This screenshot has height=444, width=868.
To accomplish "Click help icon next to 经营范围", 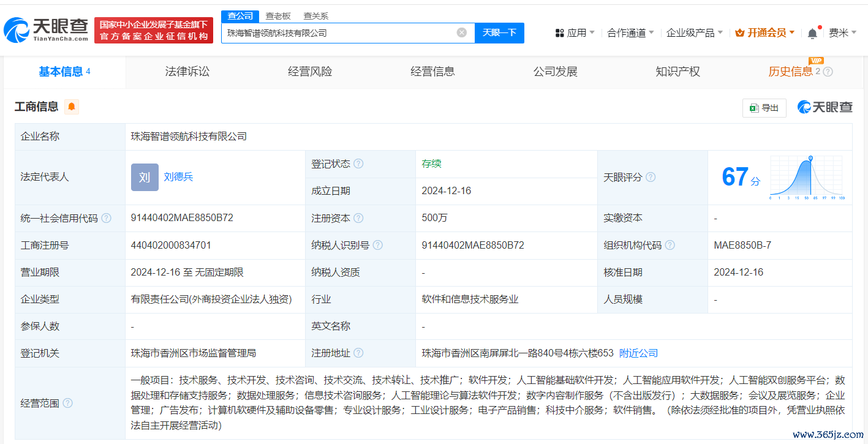I will [67, 403].
